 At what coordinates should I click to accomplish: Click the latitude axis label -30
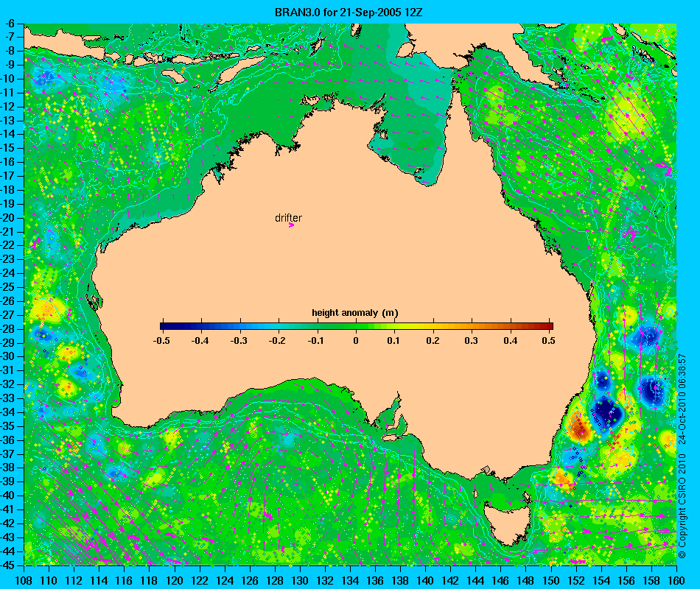[8, 356]
